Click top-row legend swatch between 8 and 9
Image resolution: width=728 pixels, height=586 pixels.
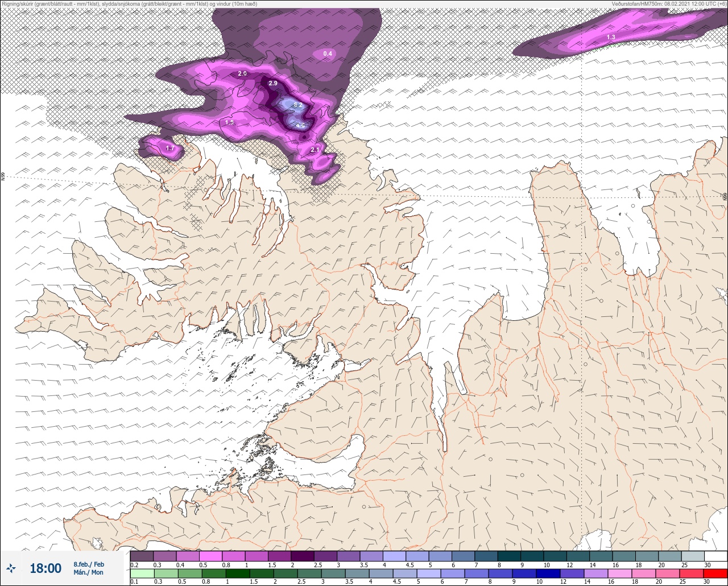509,556
